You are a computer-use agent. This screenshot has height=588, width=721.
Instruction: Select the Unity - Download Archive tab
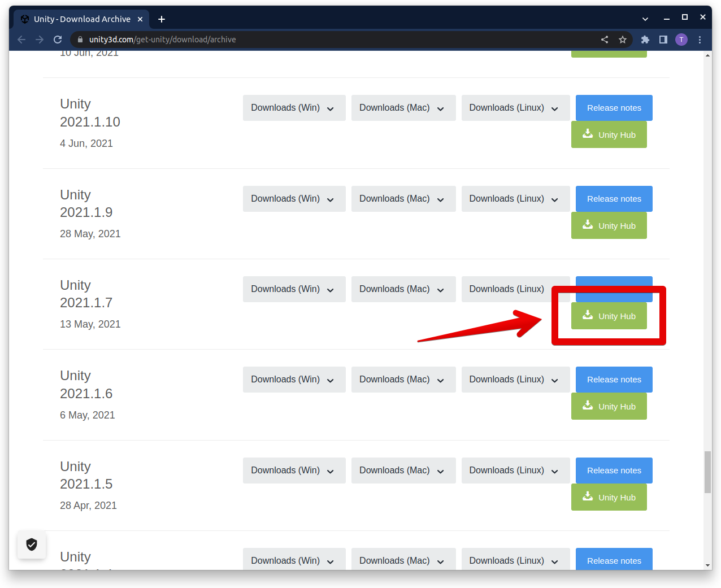click(81, 19)
